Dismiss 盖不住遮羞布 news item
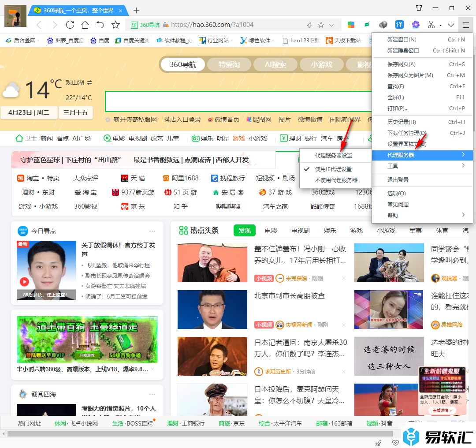476x448 pixels. [344, 278]
